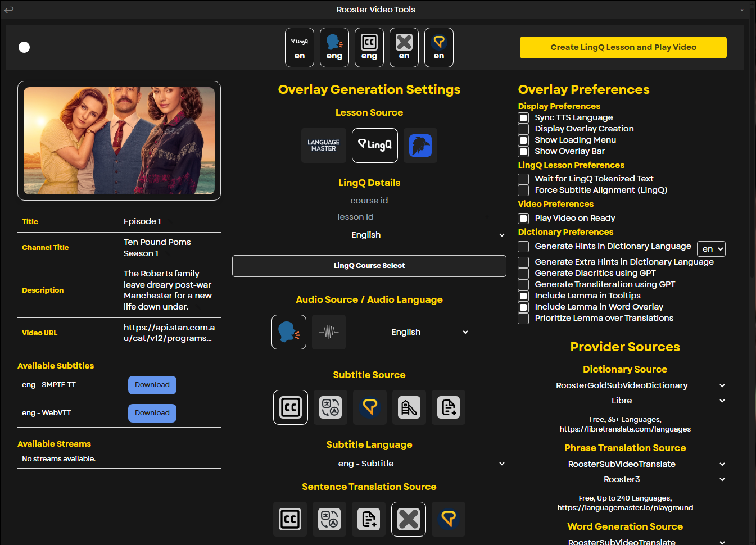Image resolution: width=756 pixels, height=545 pixels.
Task: Open the Rooster3 dropdown
Action: 625,479
